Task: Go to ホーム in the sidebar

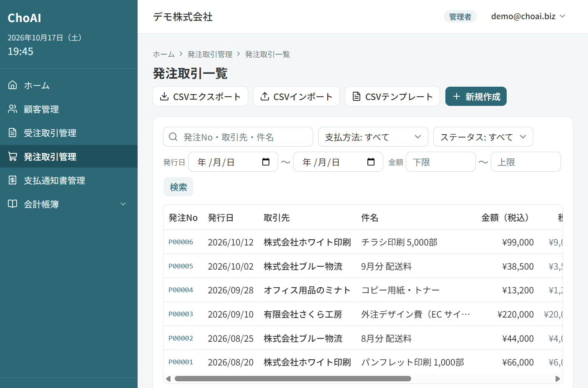Action: pyautogui.click(x=69, y=85)
